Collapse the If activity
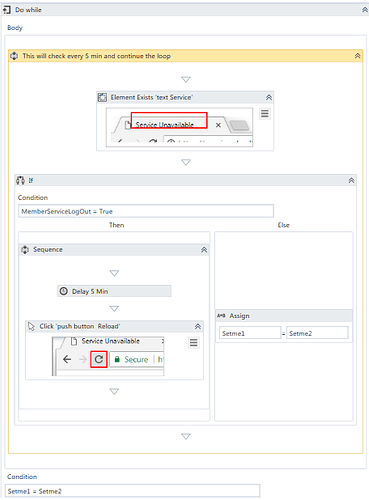Screen dimensions: 369x500 pos(351,180)
